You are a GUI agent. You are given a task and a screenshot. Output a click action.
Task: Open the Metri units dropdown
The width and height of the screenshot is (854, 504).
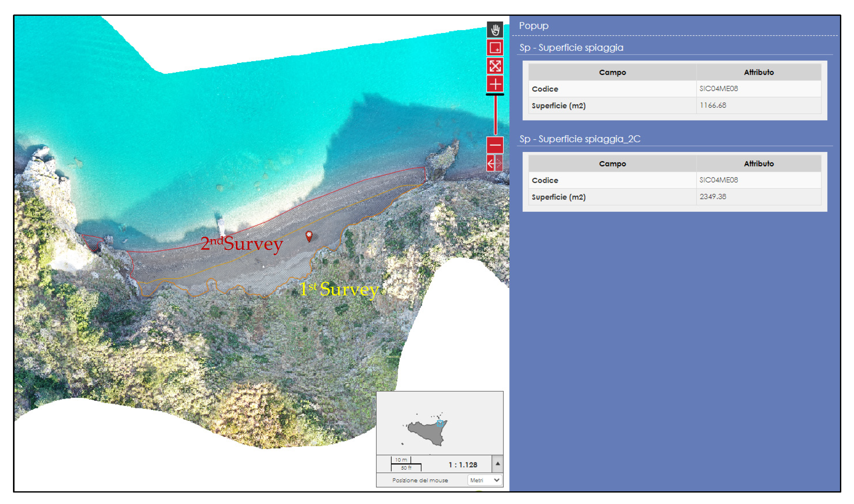tap(484, 480)
